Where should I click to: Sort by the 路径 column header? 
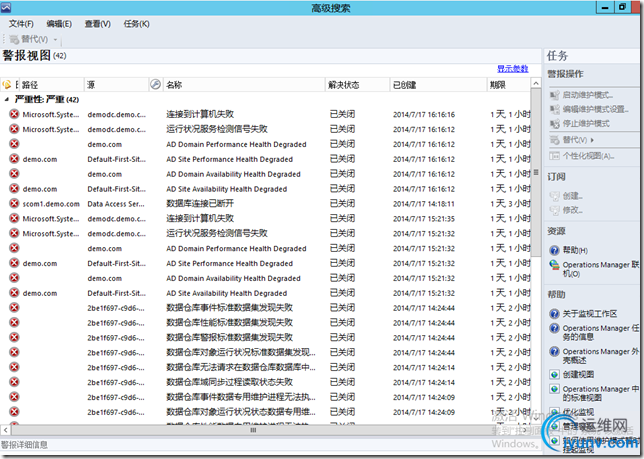point(51,85)
